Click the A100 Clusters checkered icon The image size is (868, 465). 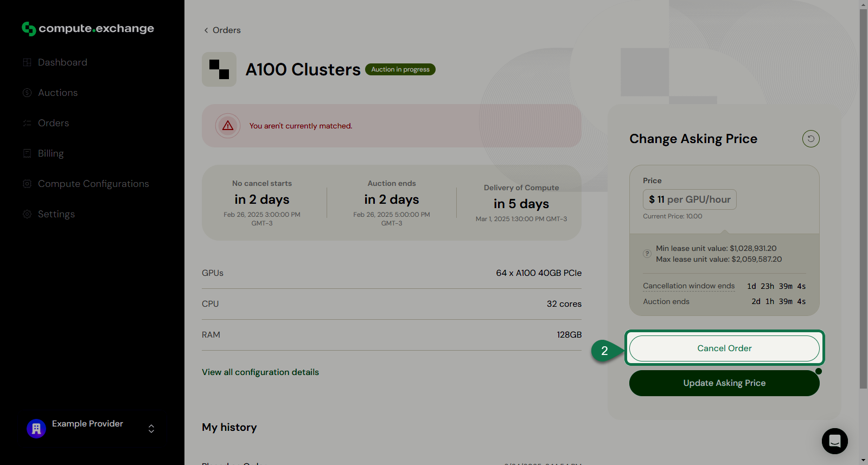219,69
